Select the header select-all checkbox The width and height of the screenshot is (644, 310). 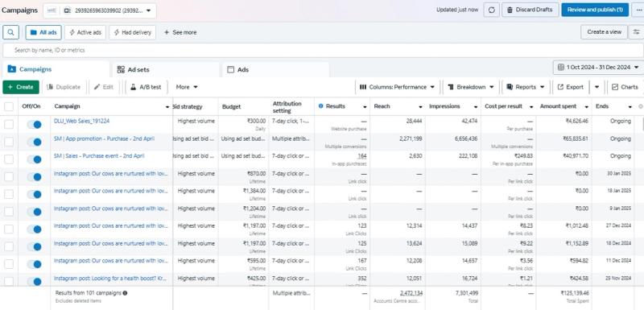(x=9, y=107)
